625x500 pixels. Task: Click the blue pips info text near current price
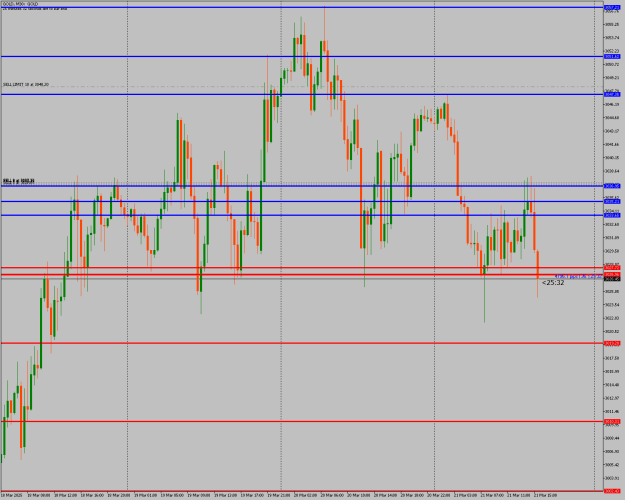tap(578, 276)
